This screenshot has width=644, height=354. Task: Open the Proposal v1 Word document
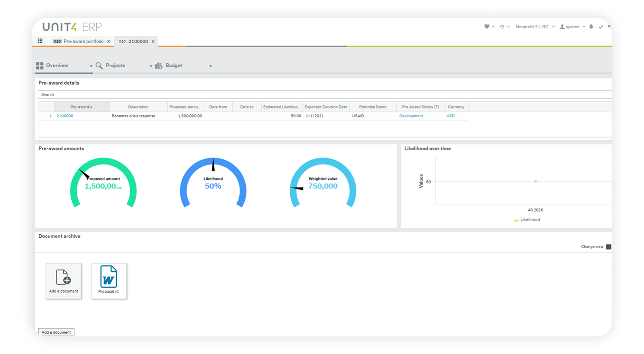(108, 281)
